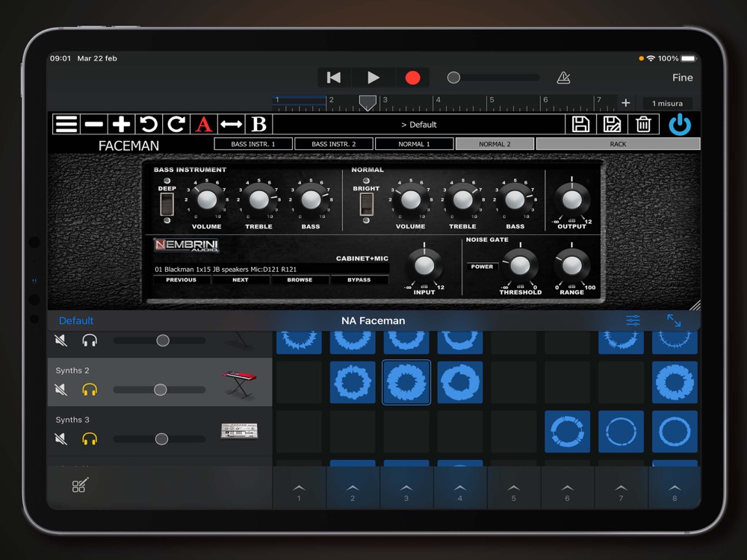
Task: Click the minus icon in plugin toolbar
Action: click(x=94, y=124)
